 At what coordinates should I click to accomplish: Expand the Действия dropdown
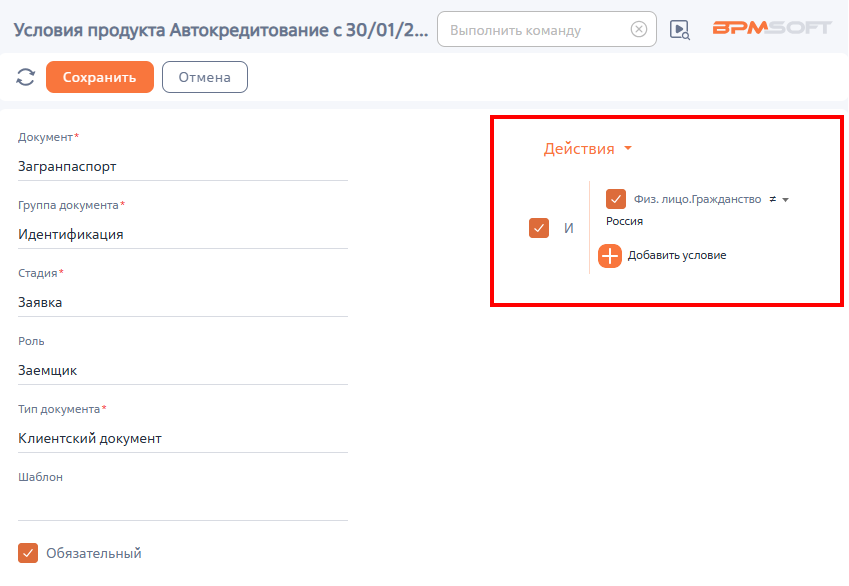coord(588,149)
